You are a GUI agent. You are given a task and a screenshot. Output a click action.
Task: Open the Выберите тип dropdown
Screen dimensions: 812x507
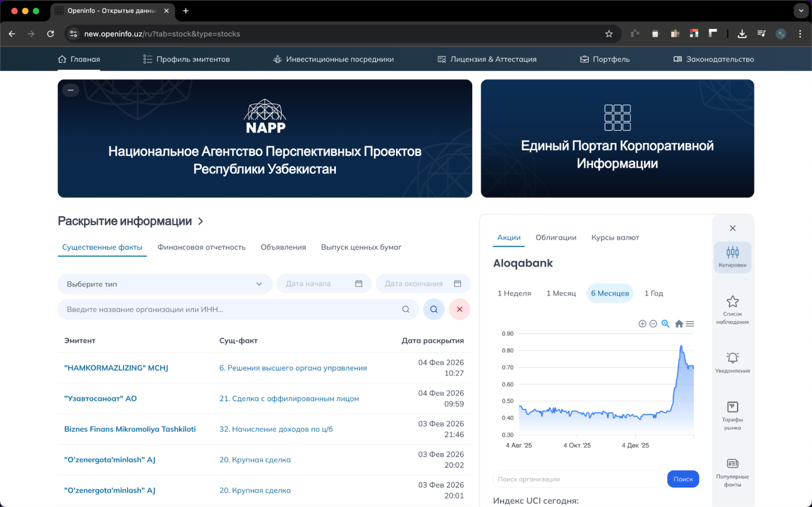165,284
